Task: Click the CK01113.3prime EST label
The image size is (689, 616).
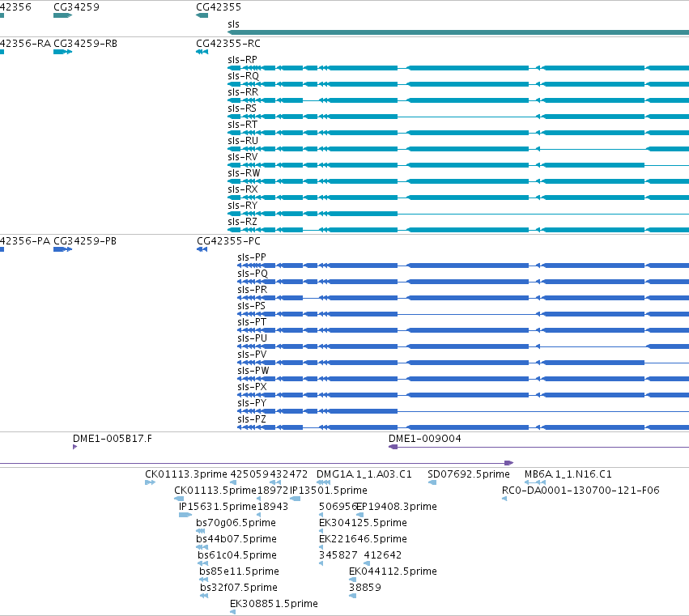Action: point(186,474)
